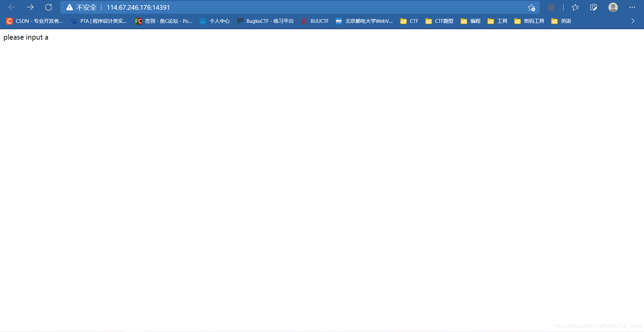This screenshot has width=644, height=332.
Task: Show hidden bookmarks via overflow chevron
Action: point(633,21)
